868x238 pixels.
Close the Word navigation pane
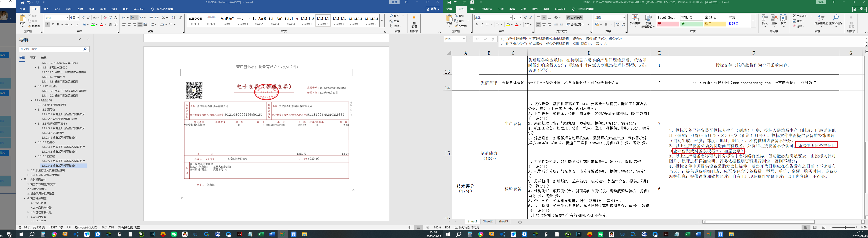tap(89, 39)
